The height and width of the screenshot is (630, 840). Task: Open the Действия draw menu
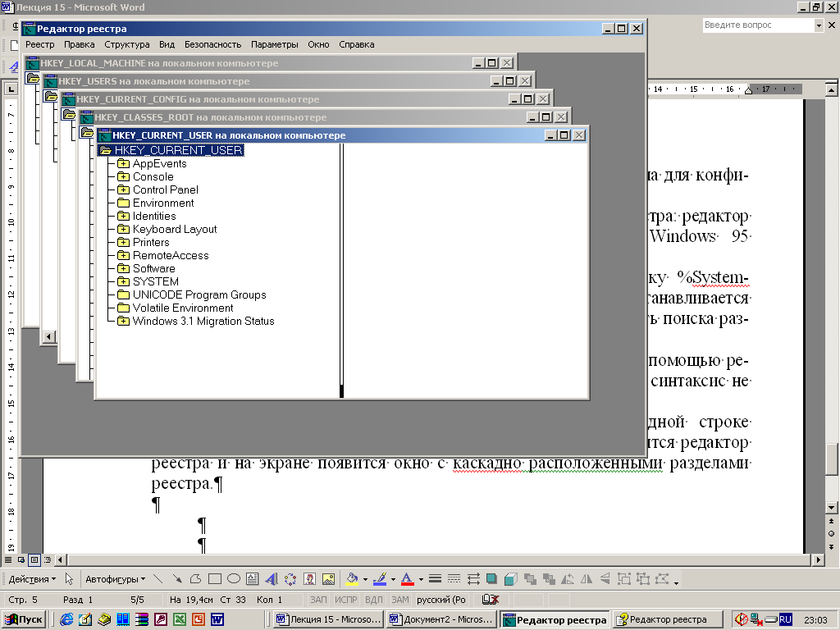tap(32, 579)
